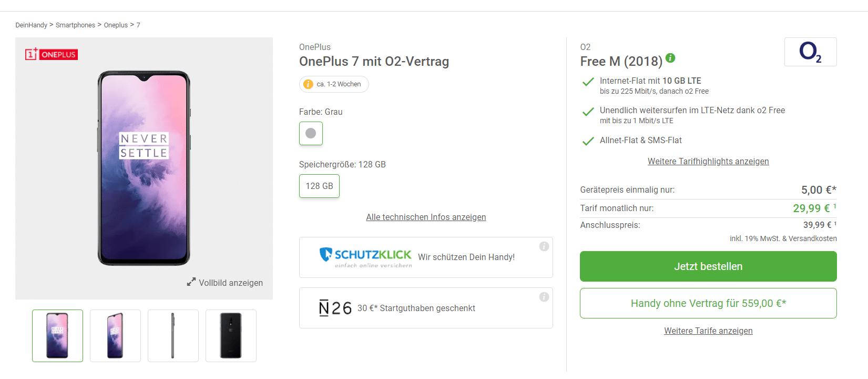Show more tariffs link
The width and height of the screenshot is (868, 379).
(708, 331)
